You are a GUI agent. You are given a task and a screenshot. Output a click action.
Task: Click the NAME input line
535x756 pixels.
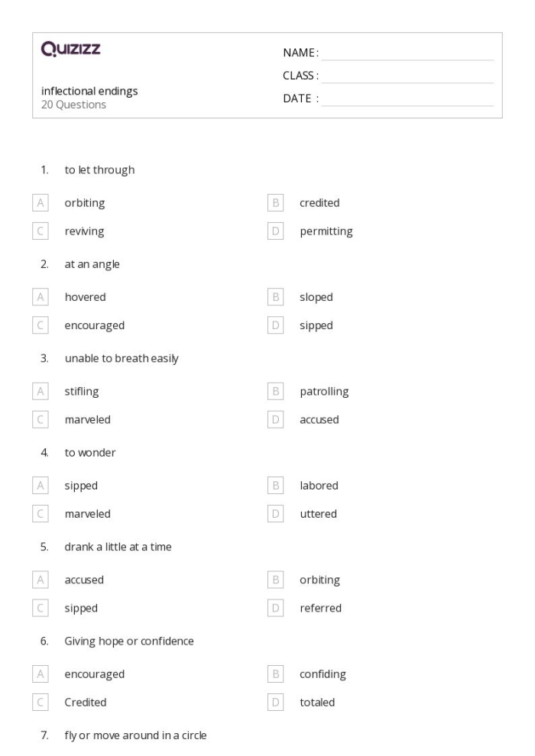point(407,53)
